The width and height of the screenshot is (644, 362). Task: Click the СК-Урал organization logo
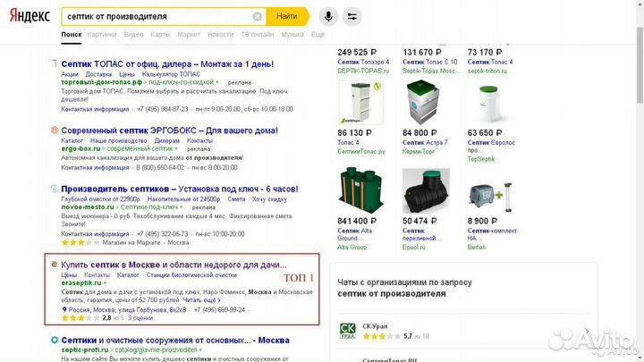pyautogui.click(x=347, y=331)
